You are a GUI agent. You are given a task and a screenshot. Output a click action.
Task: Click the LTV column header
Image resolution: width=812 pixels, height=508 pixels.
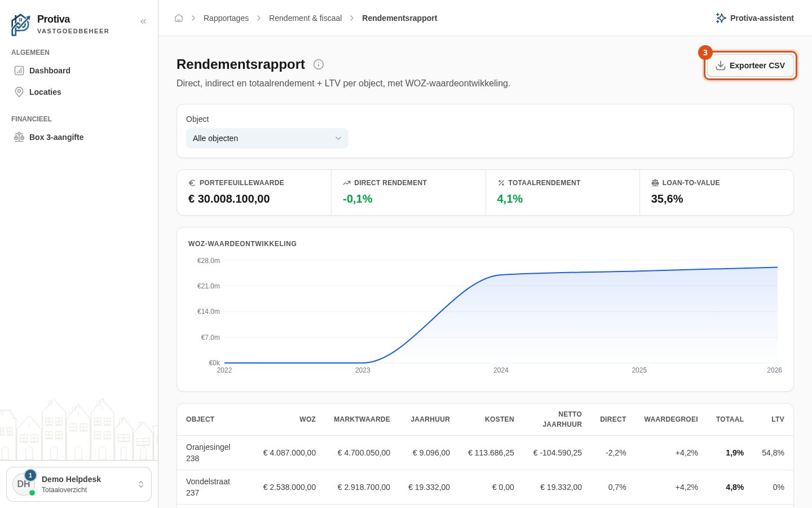coord(778,419)
